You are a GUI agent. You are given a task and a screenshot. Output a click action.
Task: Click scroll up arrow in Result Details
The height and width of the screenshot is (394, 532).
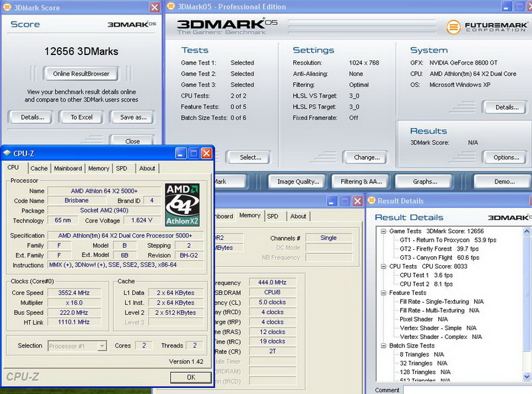pyautogui.click(x=527, y=231)
